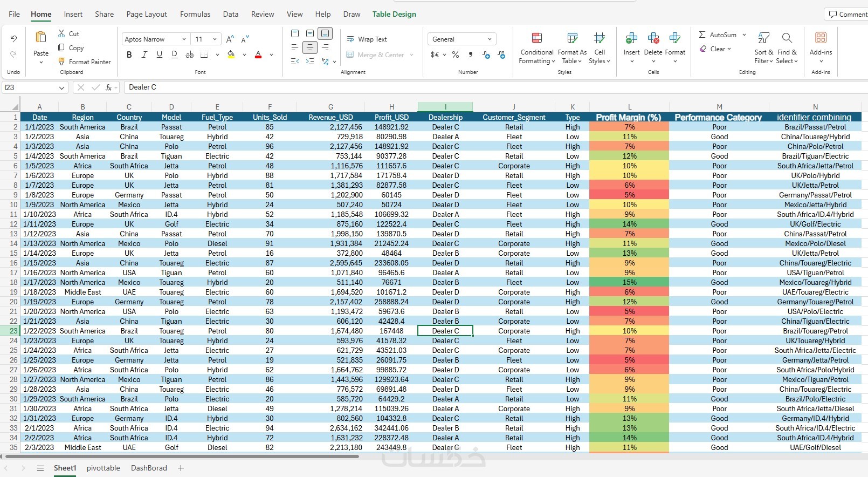Click the Undo arrow icon
868x477 pixels.
point(13,39)
